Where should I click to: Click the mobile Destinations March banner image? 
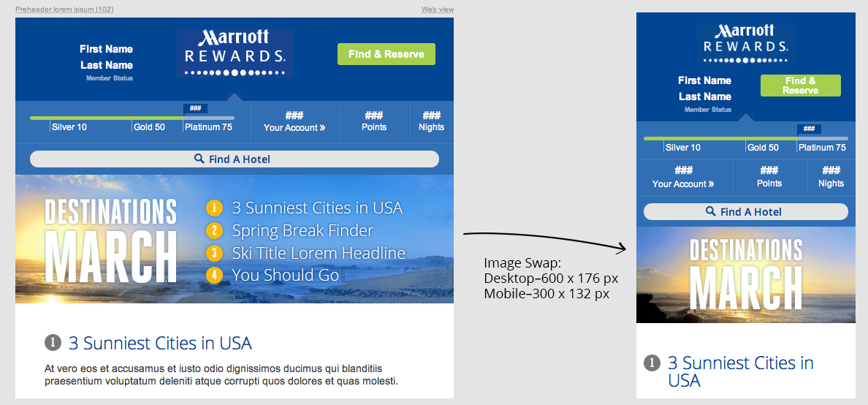click(745, 275)
